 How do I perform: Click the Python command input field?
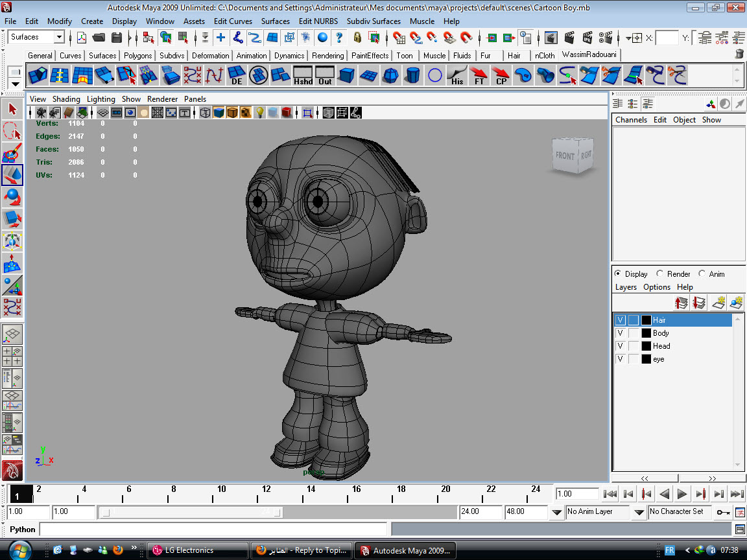(x=213, y=530)
